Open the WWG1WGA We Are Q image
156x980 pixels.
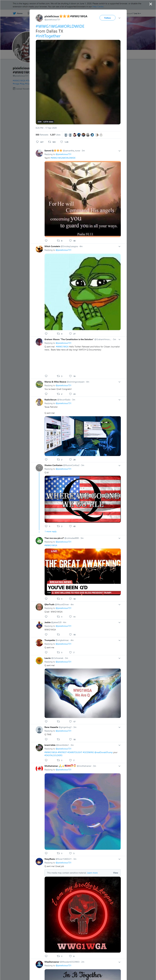[x=82, y=693]
